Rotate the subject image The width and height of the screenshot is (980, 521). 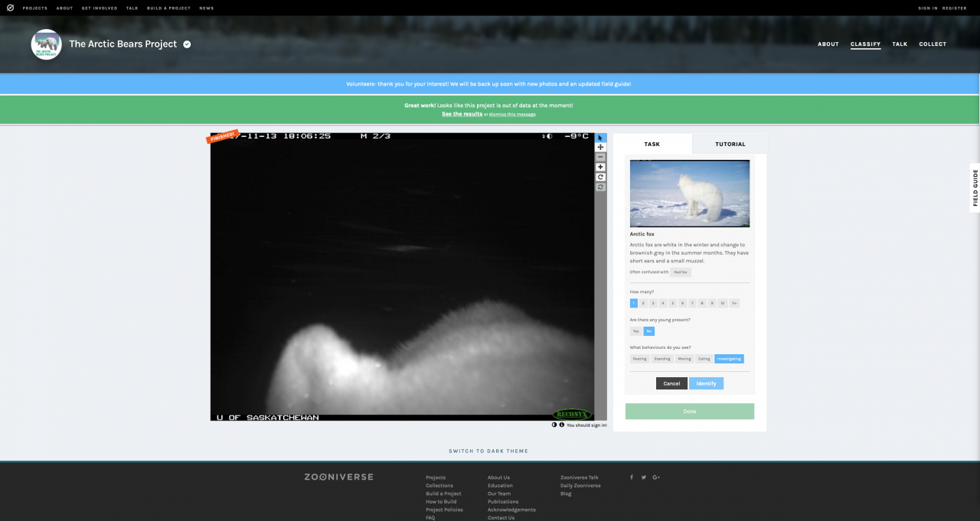coord(601,177)
